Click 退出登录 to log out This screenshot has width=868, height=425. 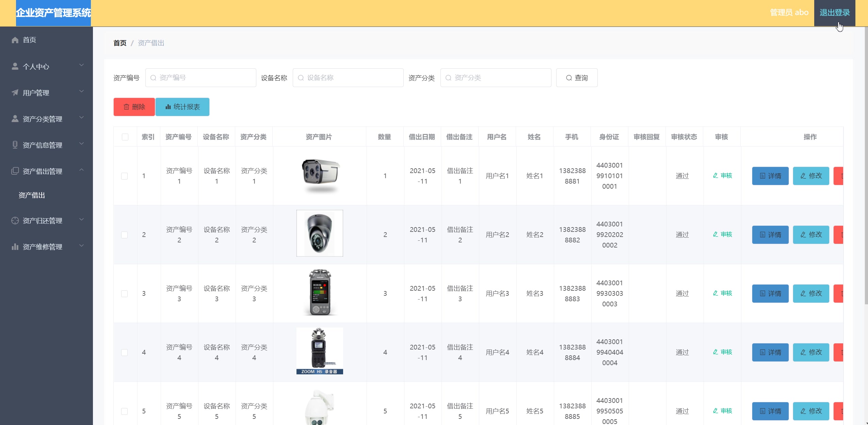click(835, 13)
